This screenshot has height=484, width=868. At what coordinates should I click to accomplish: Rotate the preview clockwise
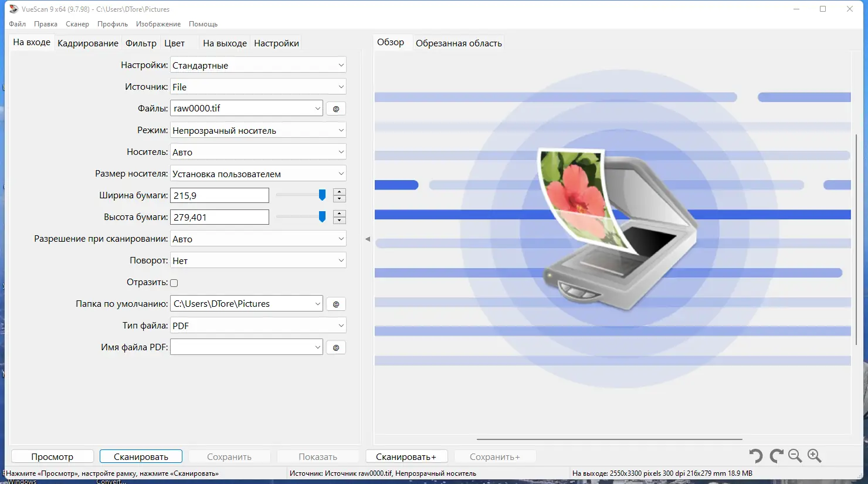click(x=775, y=456)
